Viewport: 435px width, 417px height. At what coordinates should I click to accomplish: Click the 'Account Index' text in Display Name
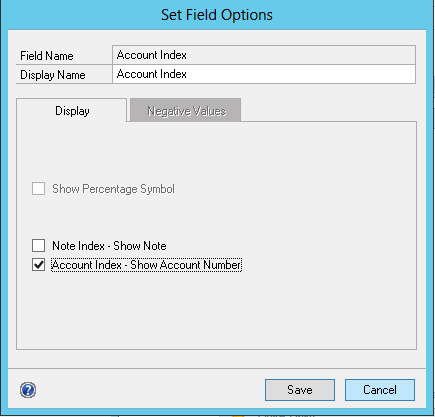[152, 74]
